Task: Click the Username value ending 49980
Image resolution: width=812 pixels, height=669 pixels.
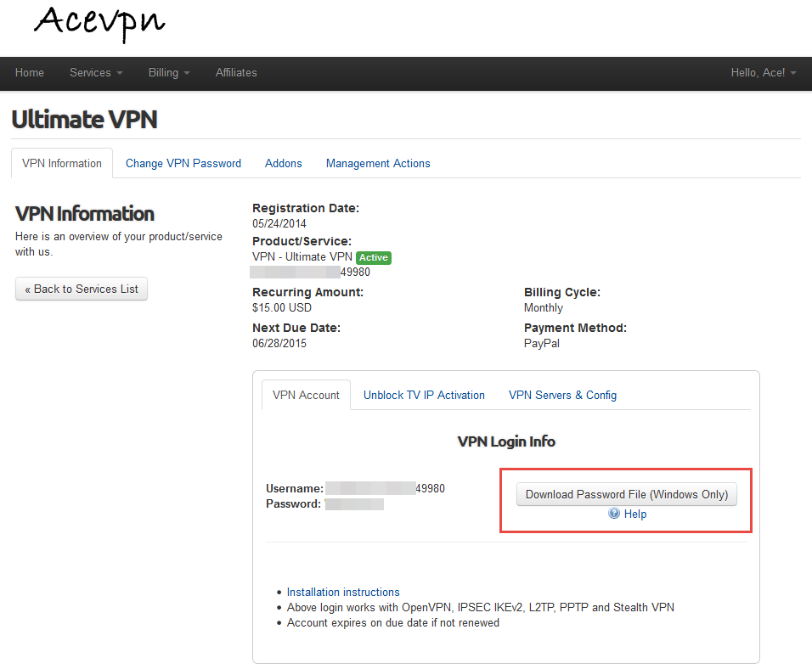Action: 385,488
